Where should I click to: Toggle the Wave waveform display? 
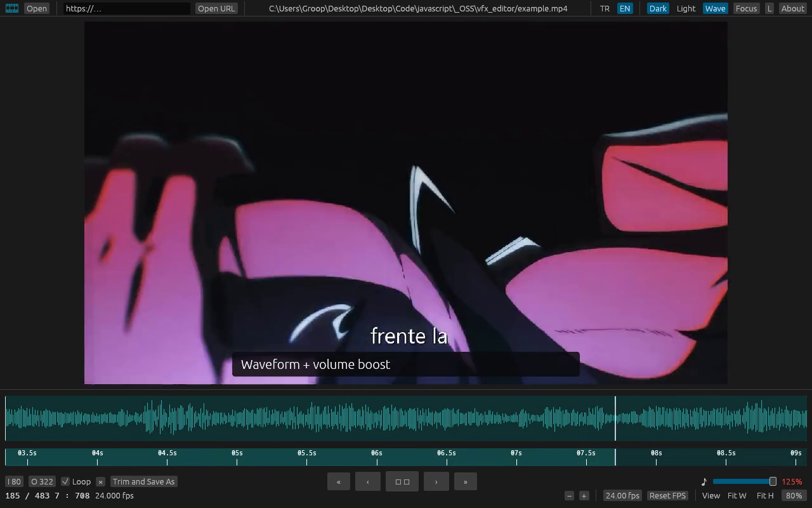click(x=715, y=8)
